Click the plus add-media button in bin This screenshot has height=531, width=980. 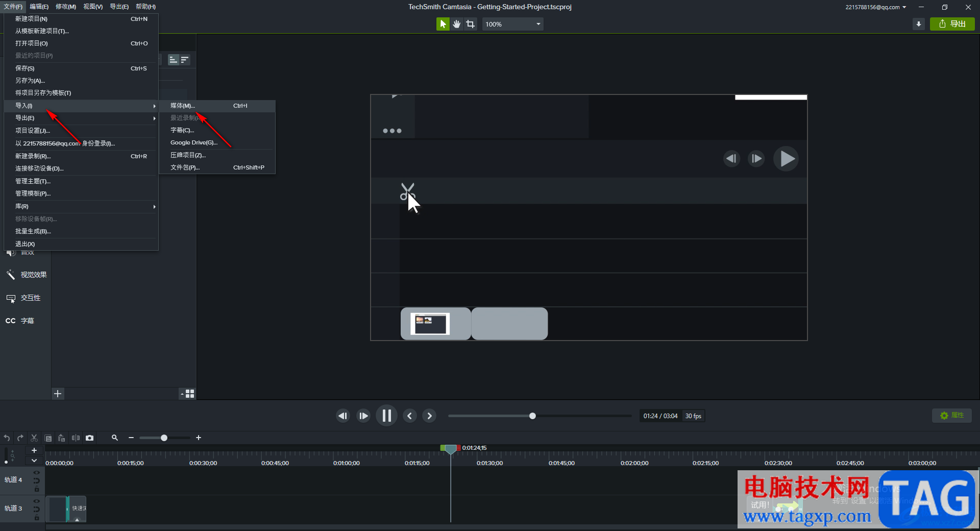pyautogui.click(x=58, y=394)
